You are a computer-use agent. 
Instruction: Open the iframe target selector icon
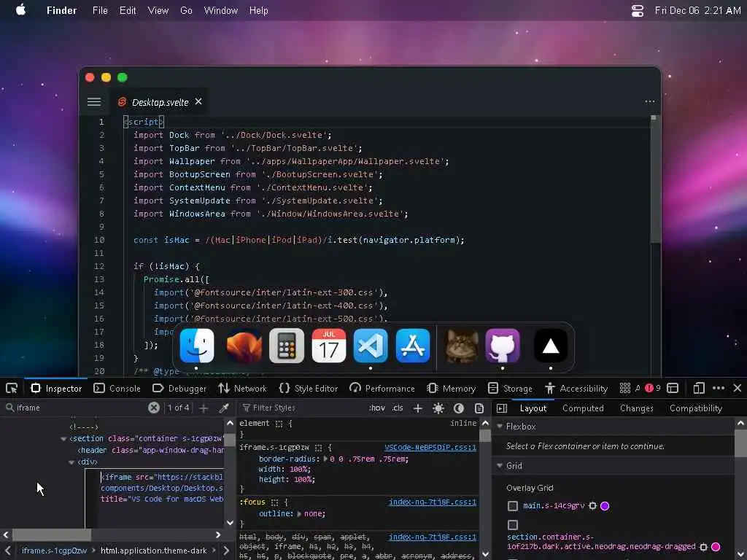pos(673,388)
